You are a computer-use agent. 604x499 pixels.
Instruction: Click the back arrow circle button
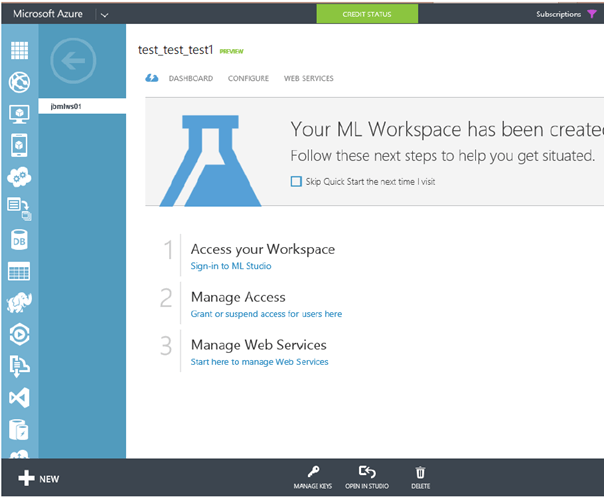pos(73,60)
